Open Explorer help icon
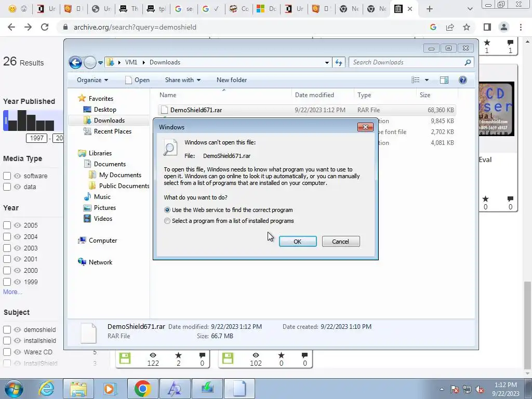Image resolution: width=532 pixels, height=399 pixels. (462, 80)
